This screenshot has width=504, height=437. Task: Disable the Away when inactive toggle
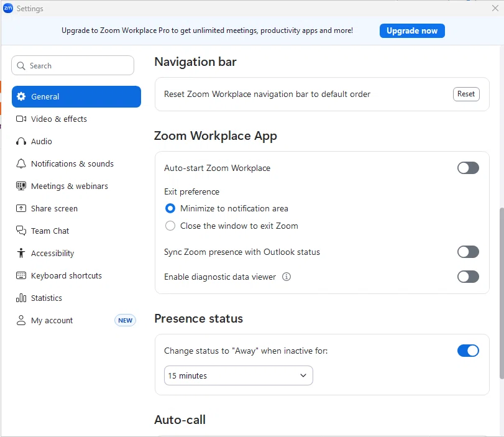(468, 351)
